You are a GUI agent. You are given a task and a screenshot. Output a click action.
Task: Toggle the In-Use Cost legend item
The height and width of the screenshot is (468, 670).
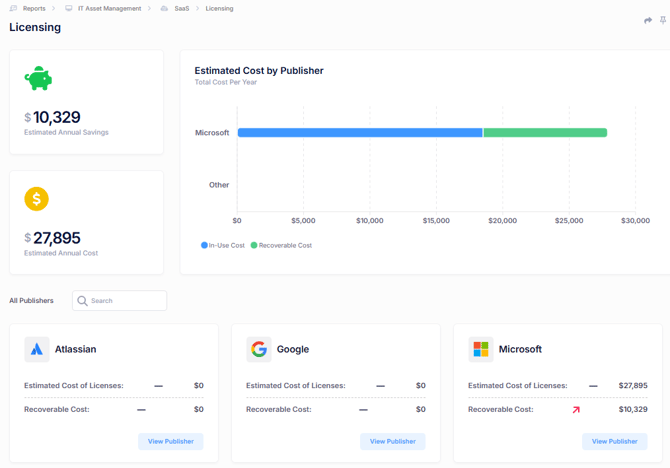[x=223, y=245]
